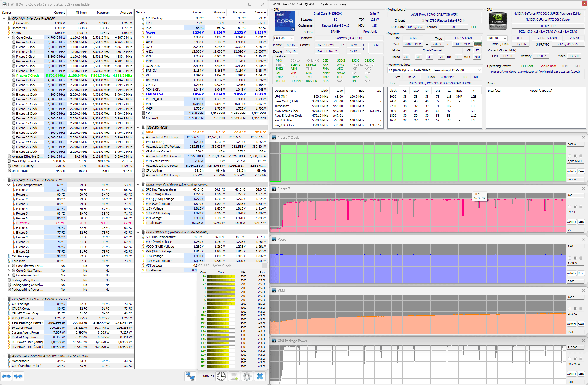Select the Total CPU Utility sensor row
The height and width of the screenshot is (385, 588).
point(67,166)
